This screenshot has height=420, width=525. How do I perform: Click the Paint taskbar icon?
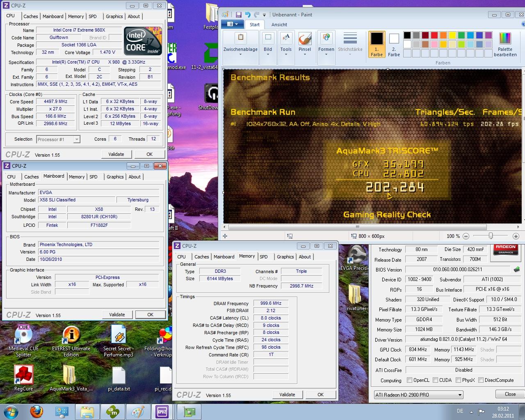coord(137,411)
